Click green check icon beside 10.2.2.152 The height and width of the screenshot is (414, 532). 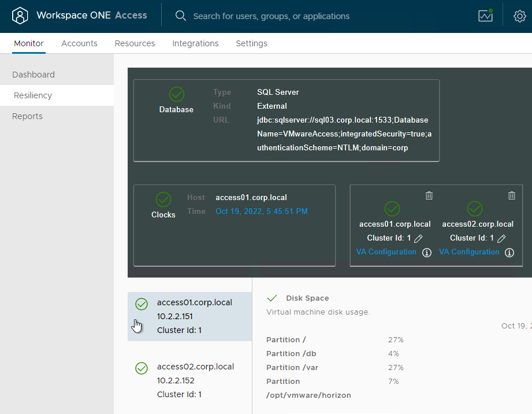pos(142,368)
